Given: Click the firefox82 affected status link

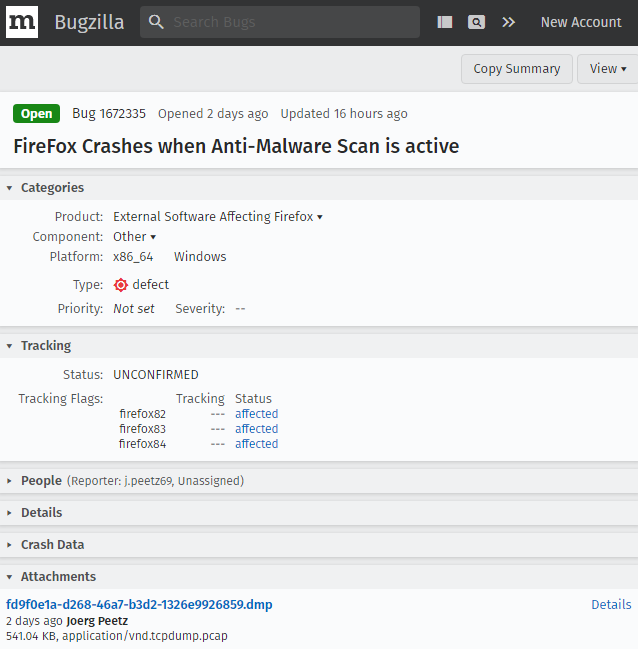Looking at the screenshot, I should pyautogui.click(x=256, y=414).
